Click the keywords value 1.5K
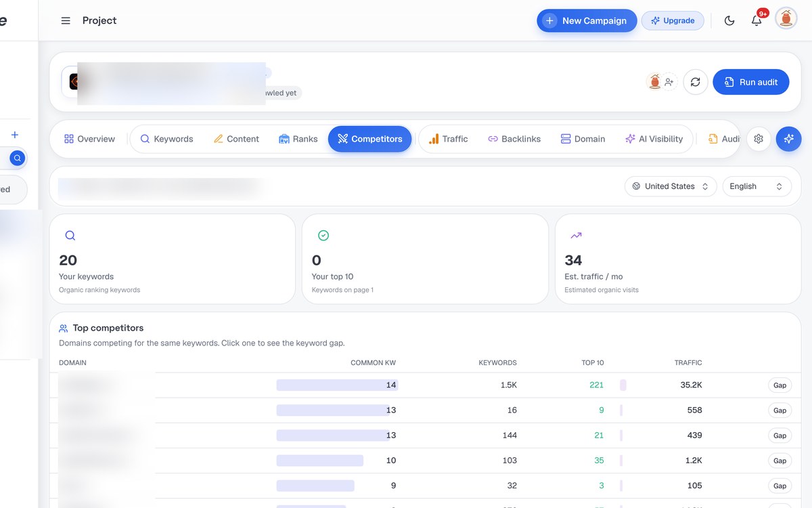Image resolution: width=812 pixels, height=508 pixels. 509,385
